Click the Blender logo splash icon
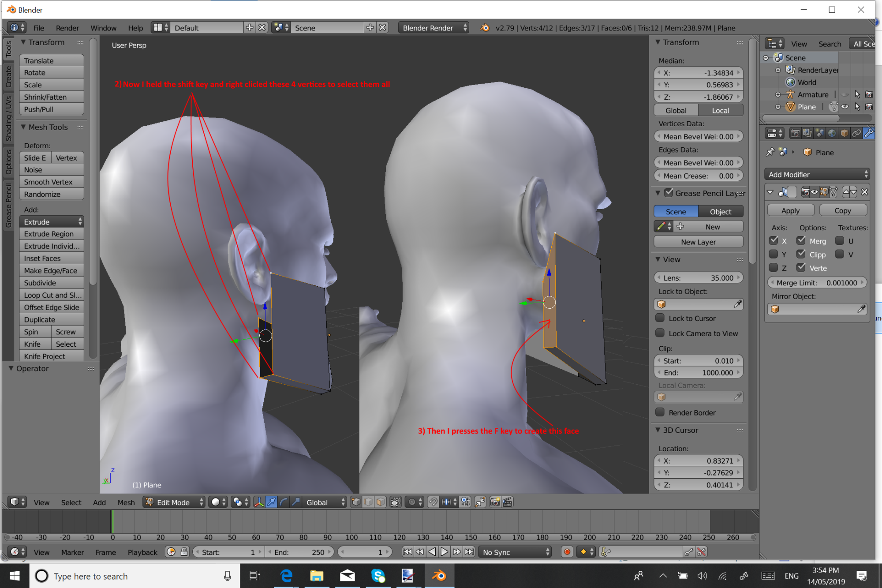This screenshot has height=588, width=882. coord(485,28)
